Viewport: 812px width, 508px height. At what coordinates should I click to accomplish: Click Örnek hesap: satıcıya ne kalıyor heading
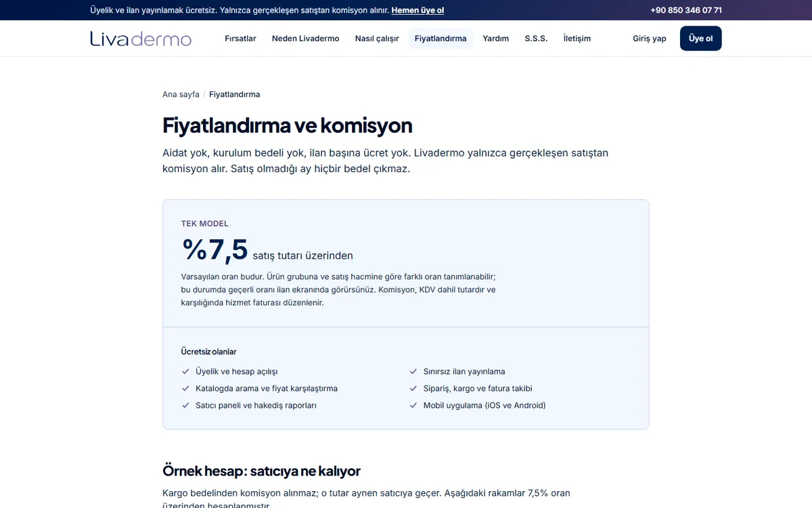coord(261,471)
